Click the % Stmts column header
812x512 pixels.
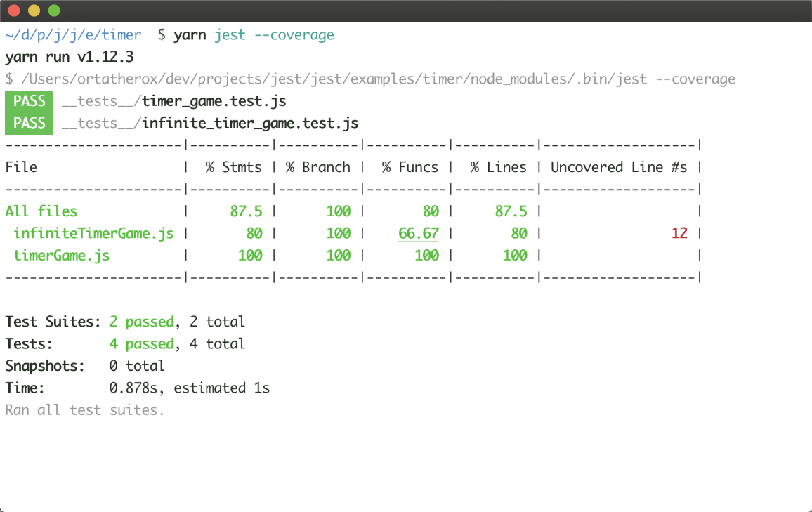[x=233, y=167]
